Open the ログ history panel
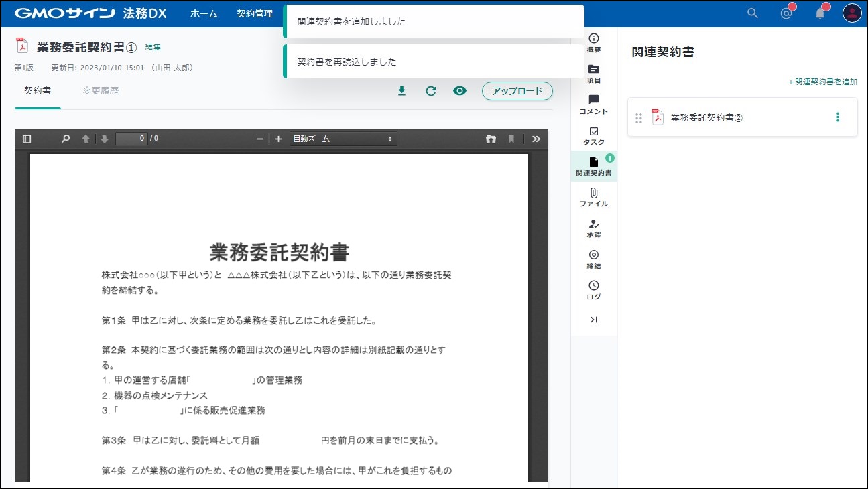Screen dimensions: 868x489 click(x=593, y=290)
